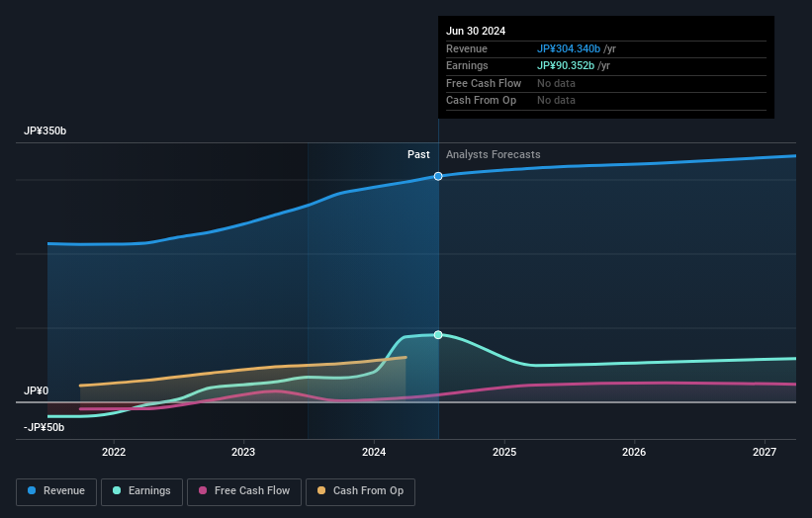Toggle the Earnings legend button
The image size is (812, 518).
click(x=141, y=491)
